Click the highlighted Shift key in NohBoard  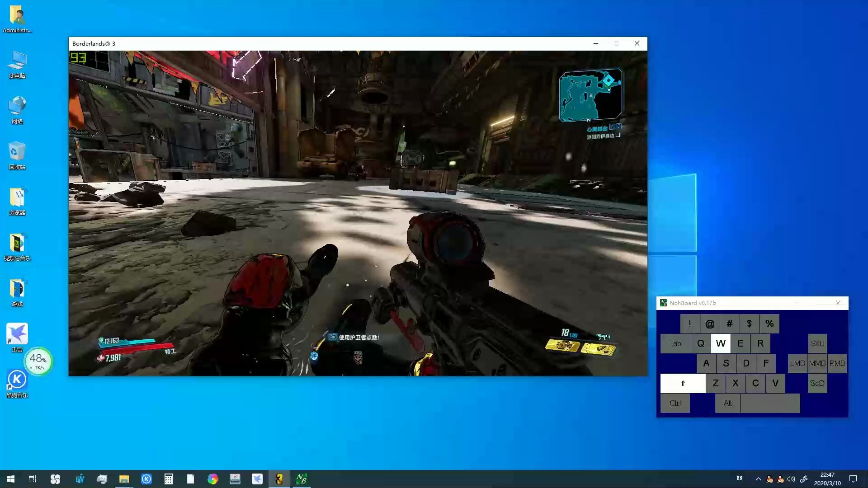(683, 383)
